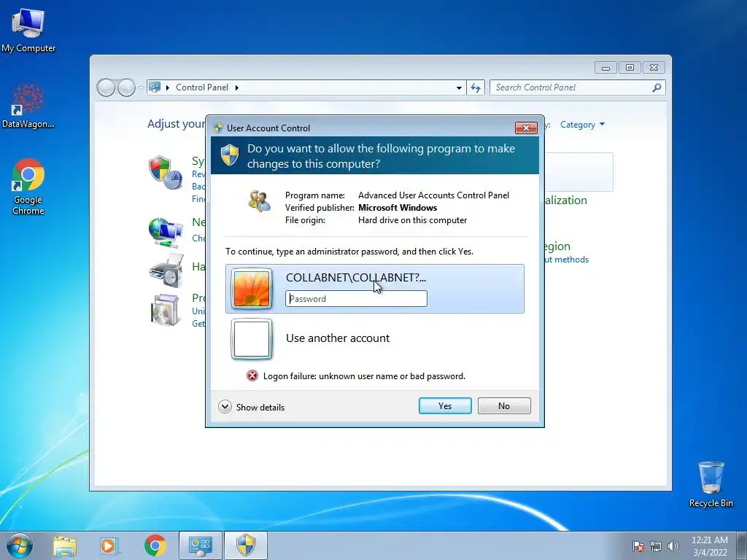
Task: Open Windows Explorer from the taskbar
Action: (65, 546)
